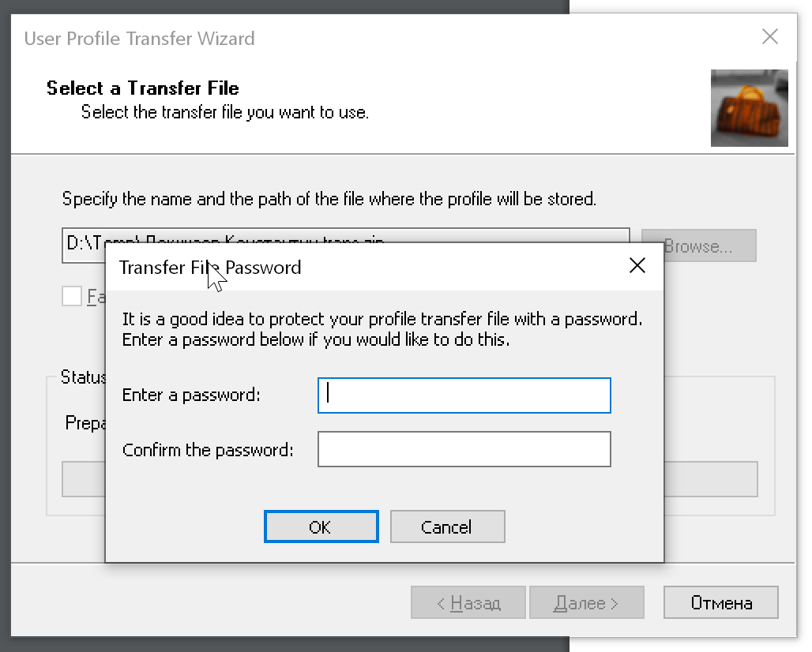Click the suitcase wizard icon
Image resolution: width=812 pixels, height=652 pixels.
pos(749,107)
